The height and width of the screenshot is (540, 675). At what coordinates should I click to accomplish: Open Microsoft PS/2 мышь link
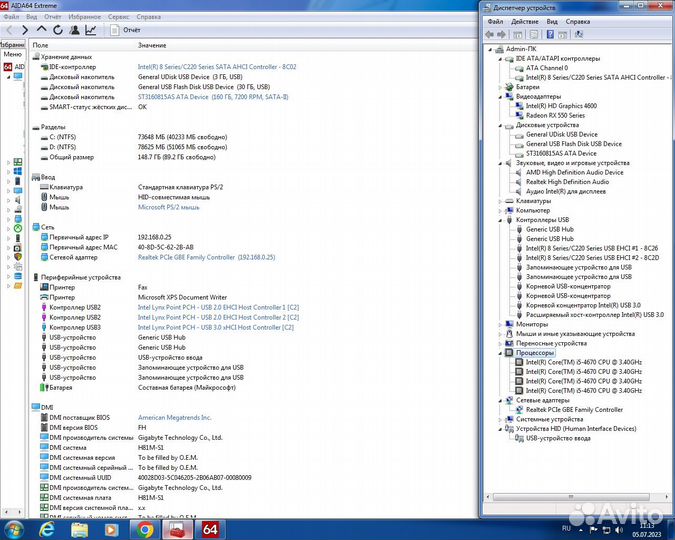tap(168, 207)
